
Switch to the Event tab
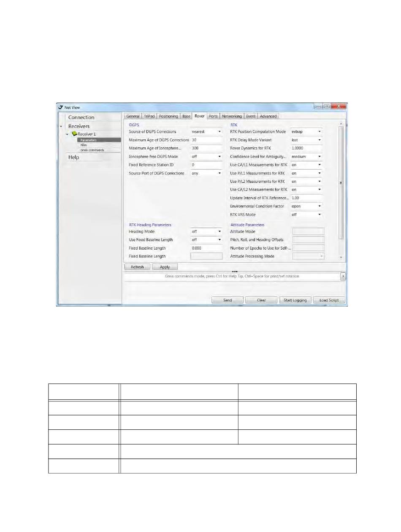251,116
